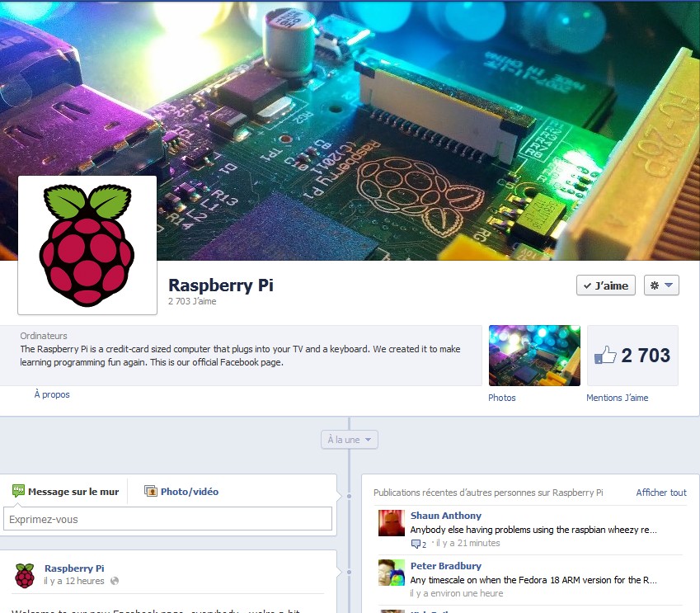The width and height of the screenshot is (700, 613).
Task: Click the page description about credit-card sized computer
Action: point(240,356)
